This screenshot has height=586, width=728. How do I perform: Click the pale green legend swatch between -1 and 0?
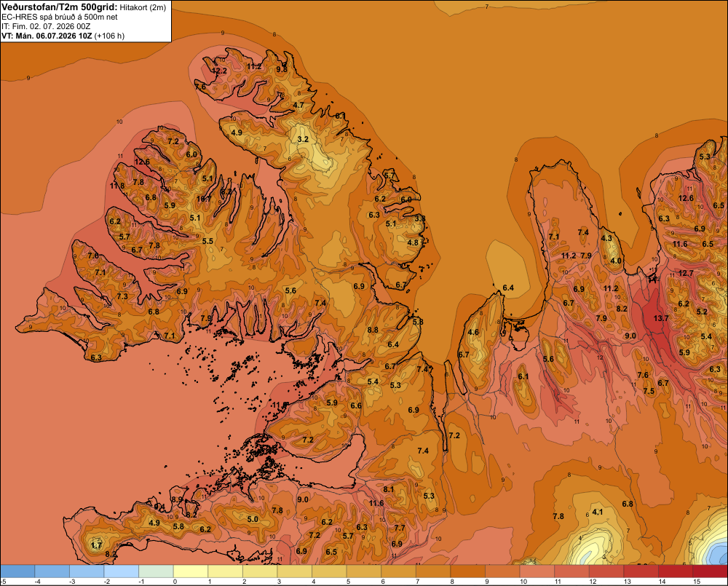coord(156,571)
